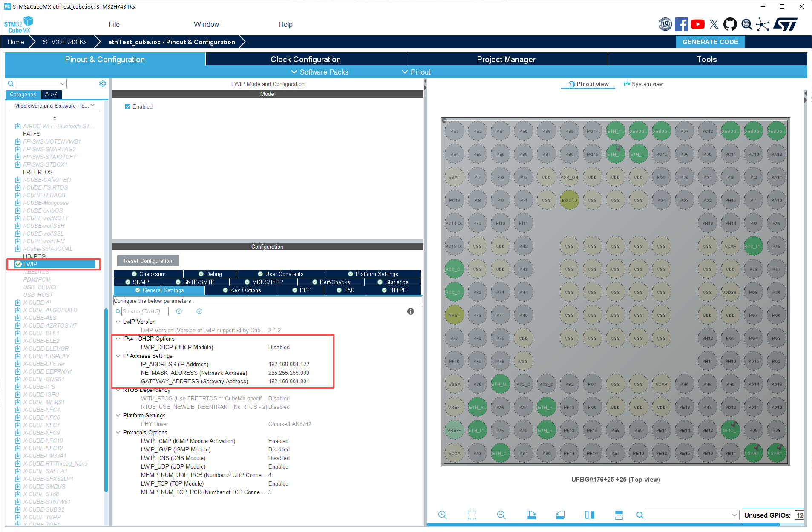Open category settings gear icon
Viewport: 812px width, 532px height.
(103, 83)
